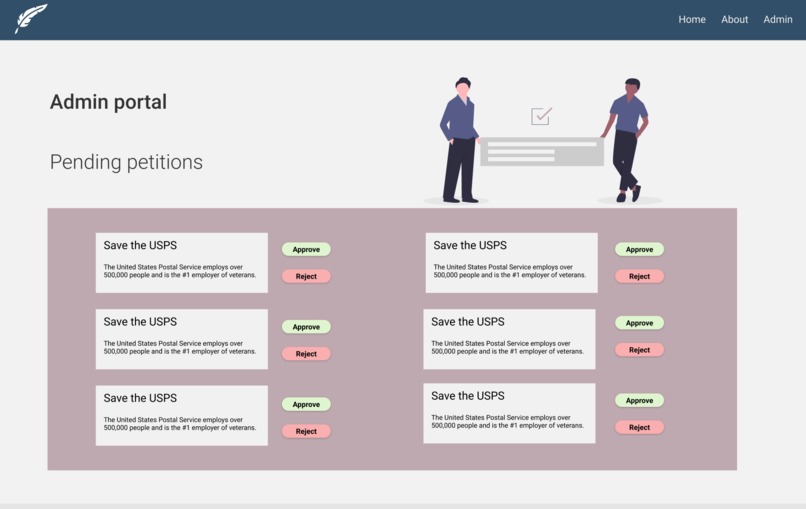Reject the top petition in the left column
This screenshot has width=806, height=509.
(x=306, y=276)
